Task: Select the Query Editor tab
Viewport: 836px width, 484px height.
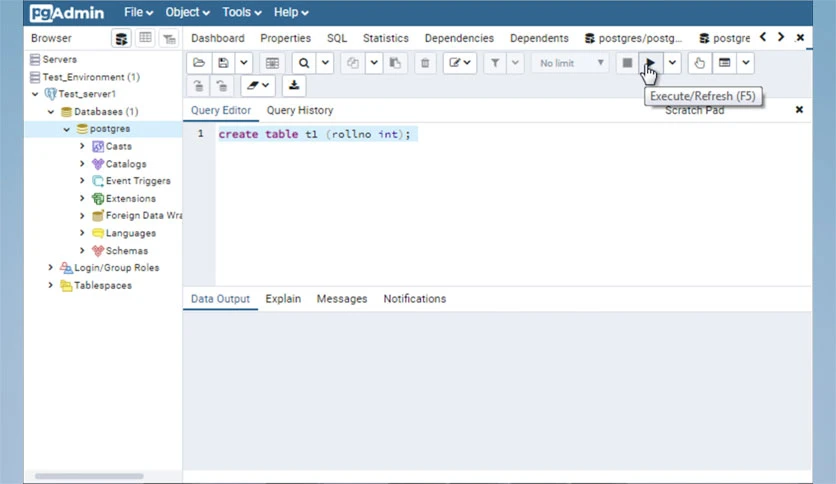Action: pyautogui.click(x=221, y=110)
